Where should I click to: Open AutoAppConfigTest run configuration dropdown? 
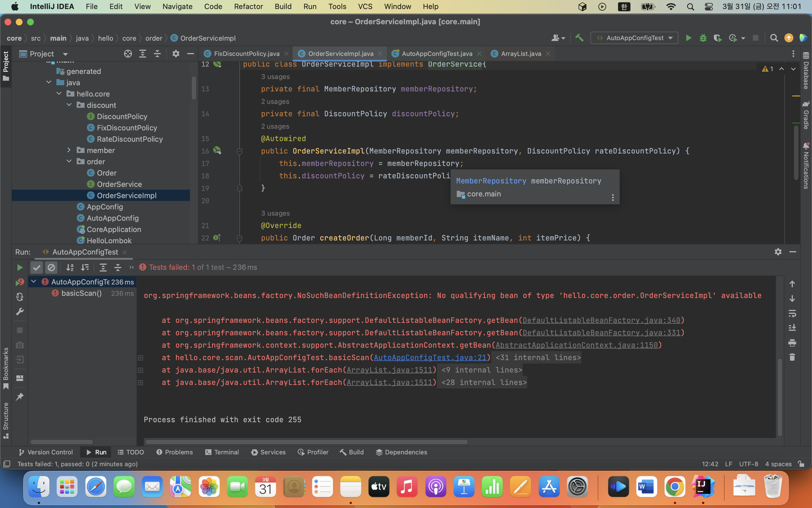[x=634, y=38]
